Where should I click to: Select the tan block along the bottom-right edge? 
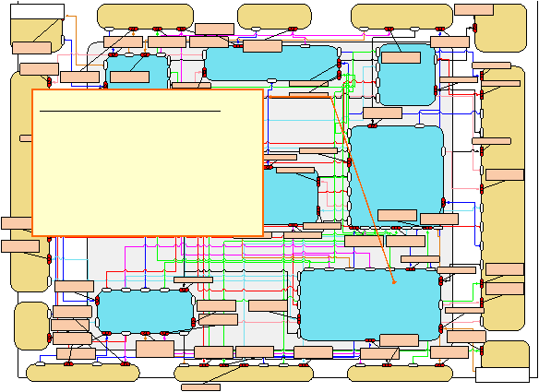[x=401, y=374]
